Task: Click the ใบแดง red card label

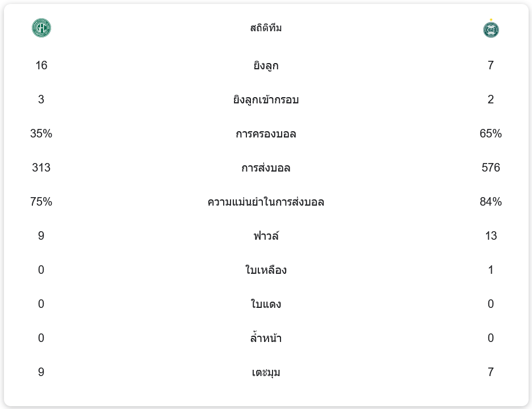Action: click(x=266, y=304)
